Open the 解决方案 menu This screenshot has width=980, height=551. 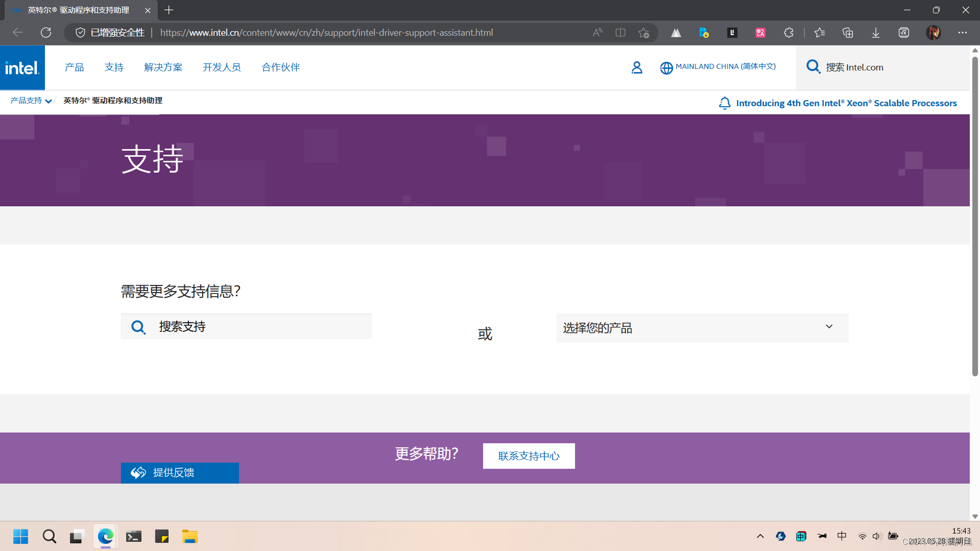(x=163, y=67)
